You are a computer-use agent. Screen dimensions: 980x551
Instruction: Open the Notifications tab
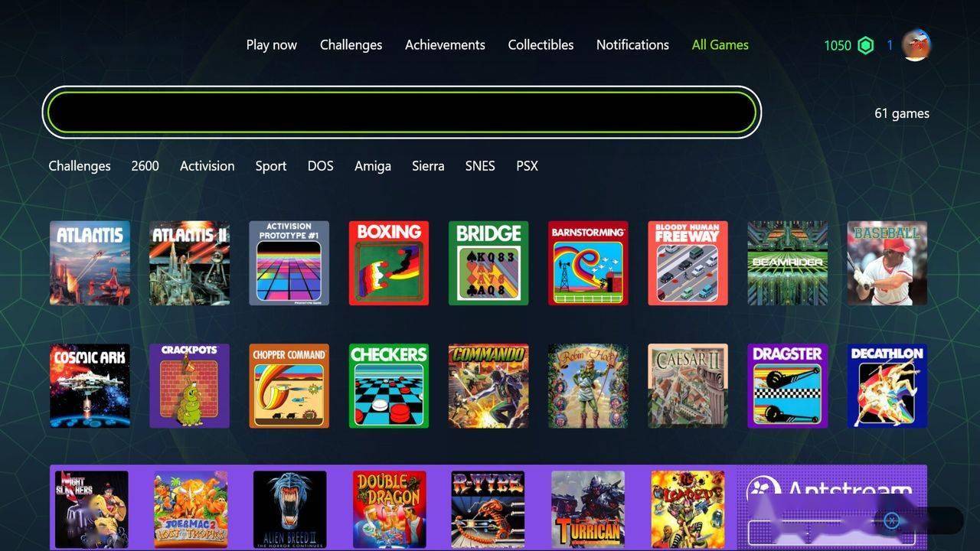click(x=632, y=45)
